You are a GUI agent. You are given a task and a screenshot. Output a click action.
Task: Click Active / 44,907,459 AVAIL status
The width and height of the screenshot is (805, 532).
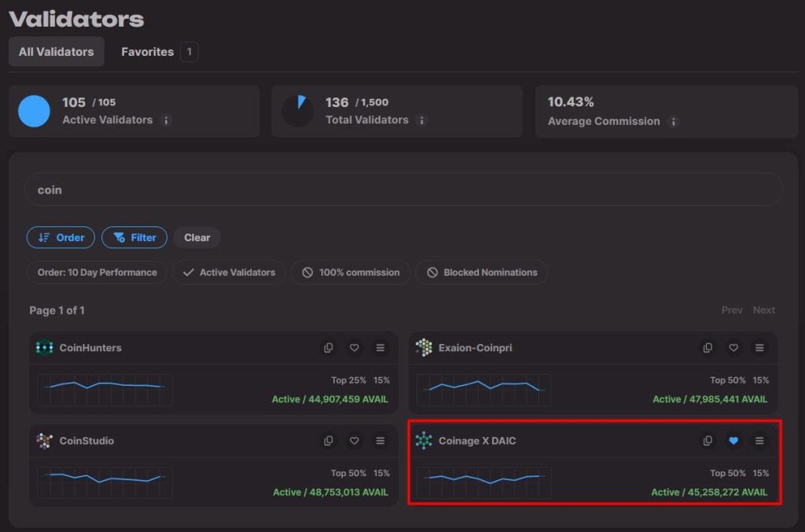pyautogui.click(x=329, y=399)
